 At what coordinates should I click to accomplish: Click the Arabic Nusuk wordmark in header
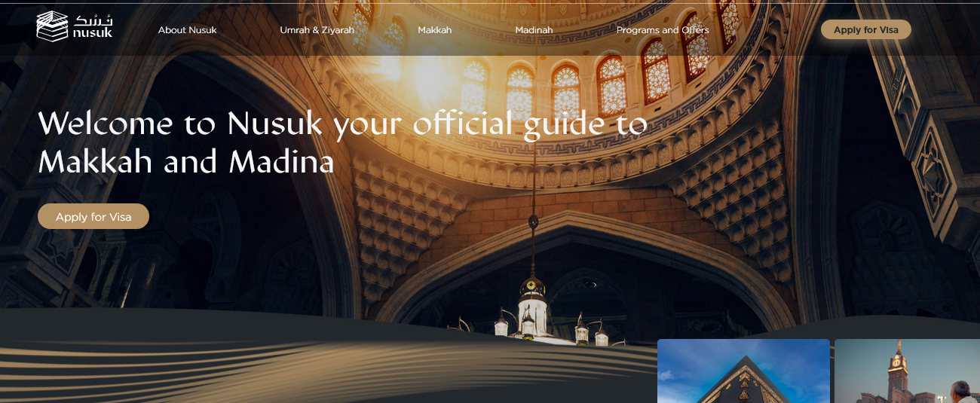click(x=93, y=19)
